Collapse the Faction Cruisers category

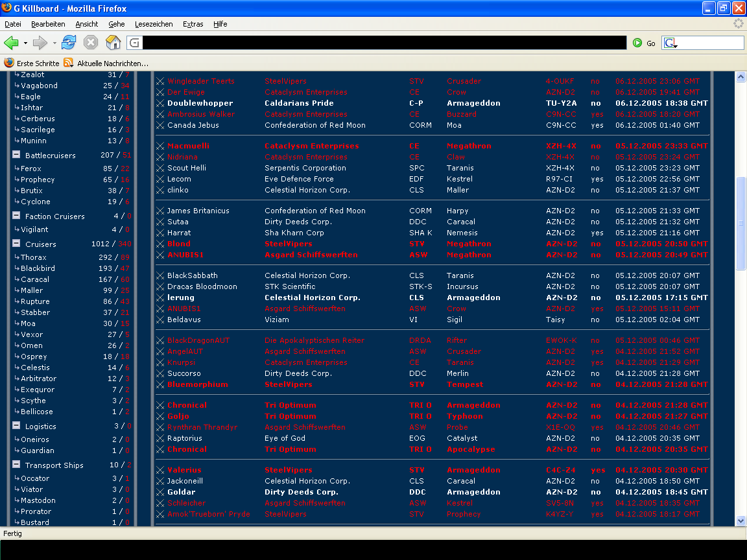16,216
